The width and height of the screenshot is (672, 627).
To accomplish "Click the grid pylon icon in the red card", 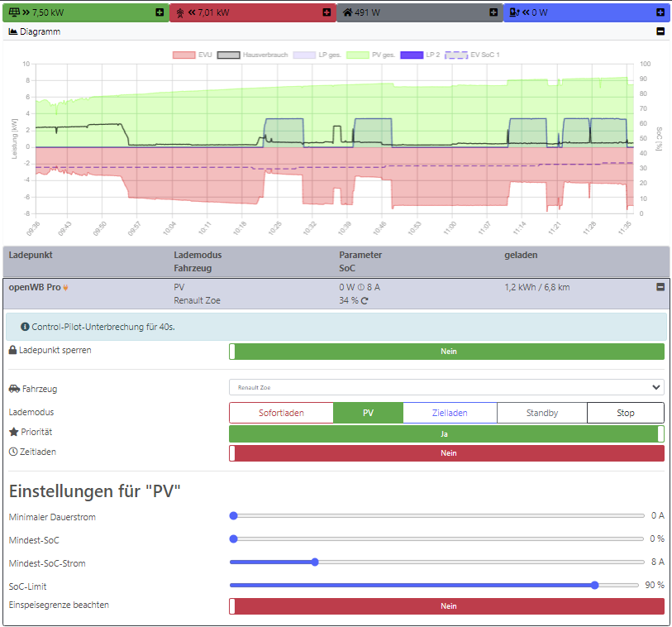I will 180,13.
